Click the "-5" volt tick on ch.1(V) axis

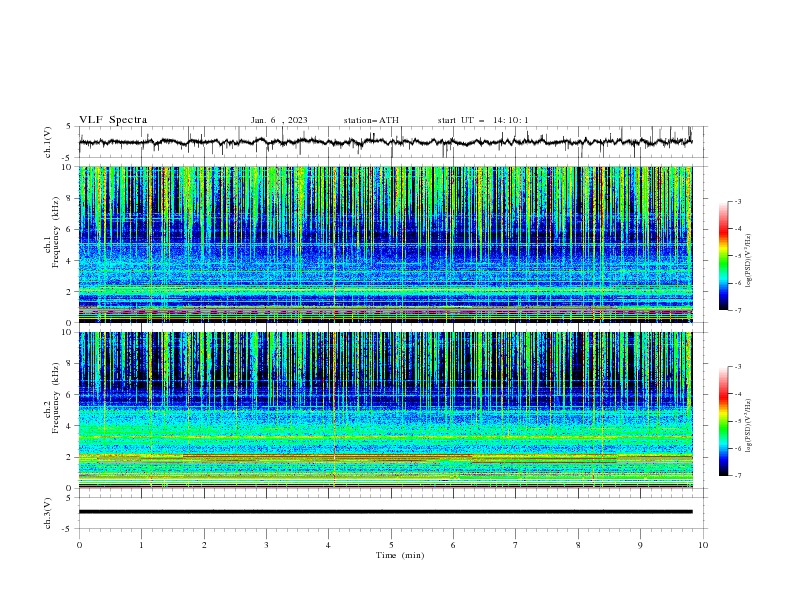[68, 158]
